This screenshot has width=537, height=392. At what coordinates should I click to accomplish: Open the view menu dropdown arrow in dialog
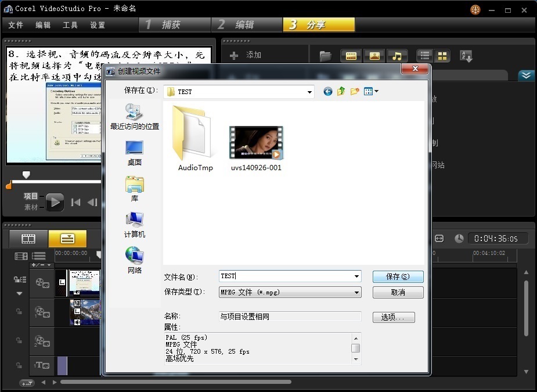376,91
